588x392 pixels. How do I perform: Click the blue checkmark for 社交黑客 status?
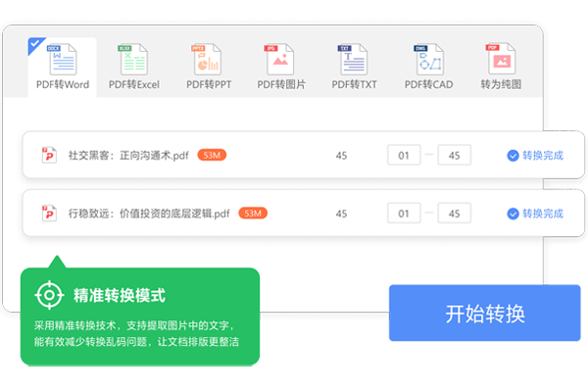pos(513,156)
